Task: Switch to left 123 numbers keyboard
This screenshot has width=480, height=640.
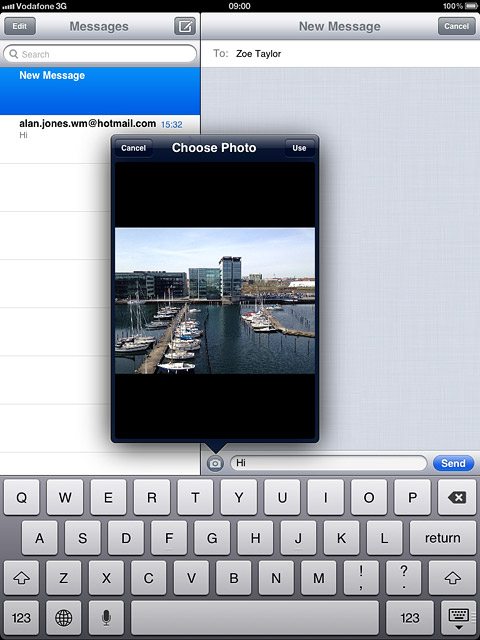Action: [21, 618]
